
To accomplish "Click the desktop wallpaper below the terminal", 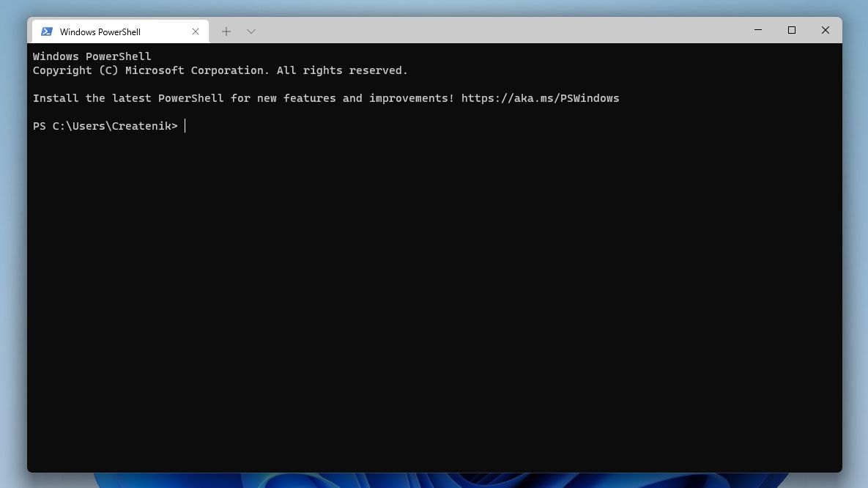I will click(434, 481).
